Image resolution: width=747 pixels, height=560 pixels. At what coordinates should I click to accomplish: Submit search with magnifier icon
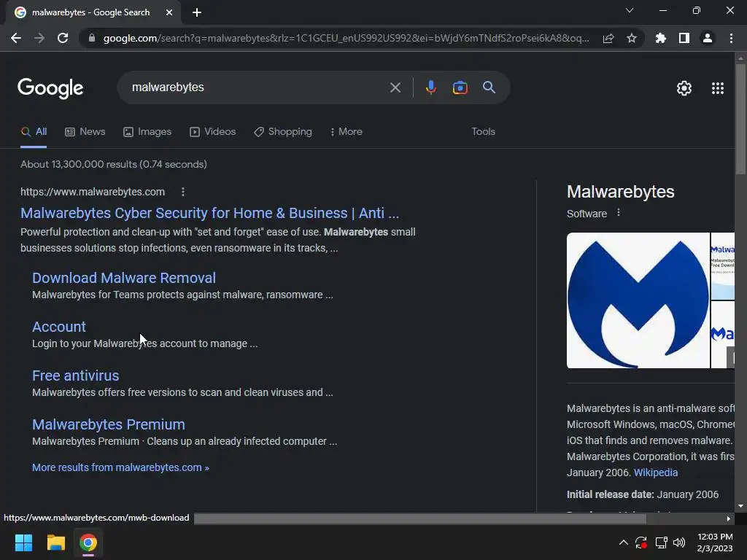[x=489, y=87]
